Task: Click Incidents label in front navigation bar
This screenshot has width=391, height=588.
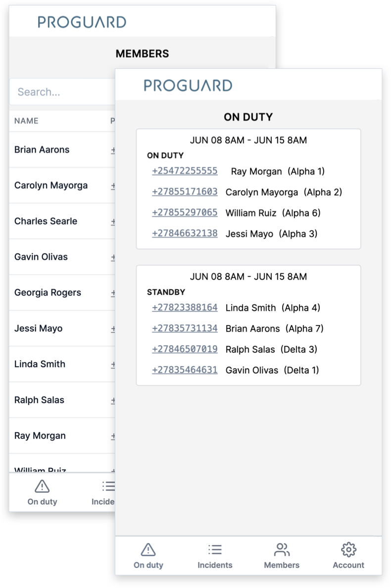Action: tap(215, 565)
